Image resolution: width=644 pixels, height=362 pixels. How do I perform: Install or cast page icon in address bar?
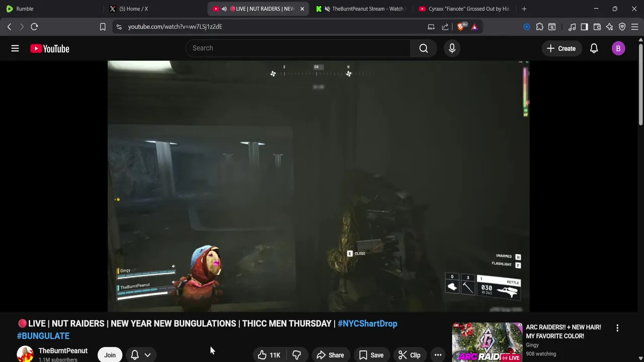(x=431, y=27)
